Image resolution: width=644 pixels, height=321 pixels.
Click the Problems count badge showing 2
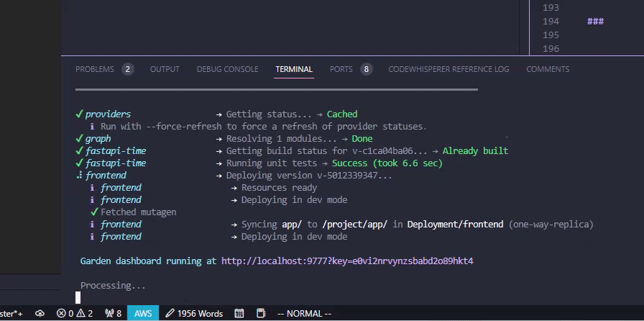[127, 69]
